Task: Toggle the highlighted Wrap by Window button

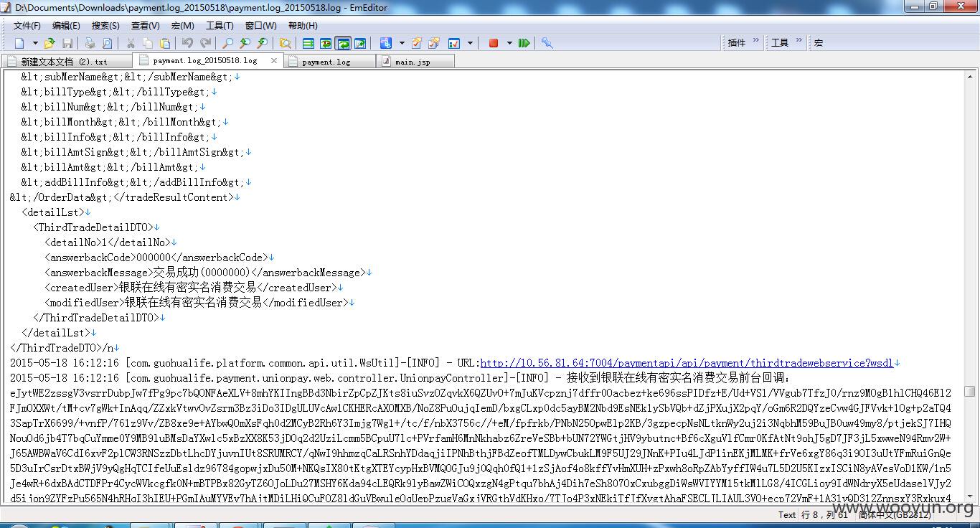Action: point(343,43)
